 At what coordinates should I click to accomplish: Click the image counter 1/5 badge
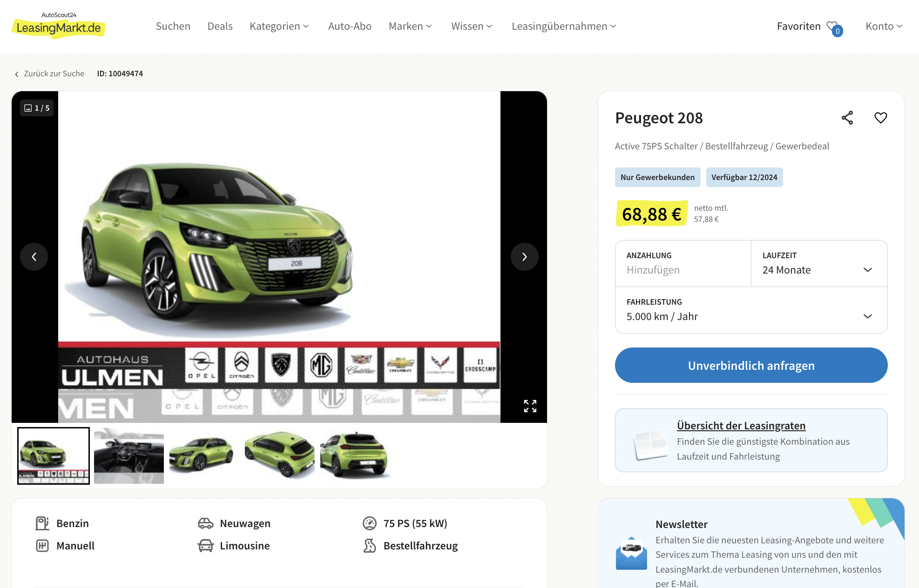pos(37,108)
